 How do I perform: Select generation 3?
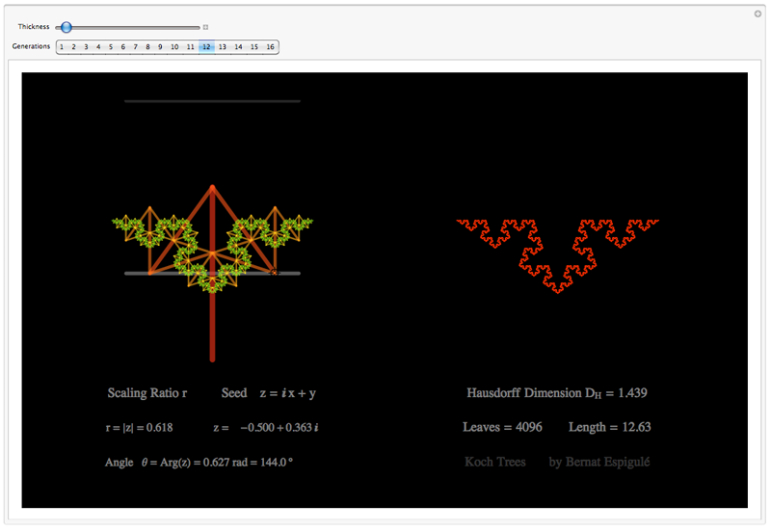86,46
